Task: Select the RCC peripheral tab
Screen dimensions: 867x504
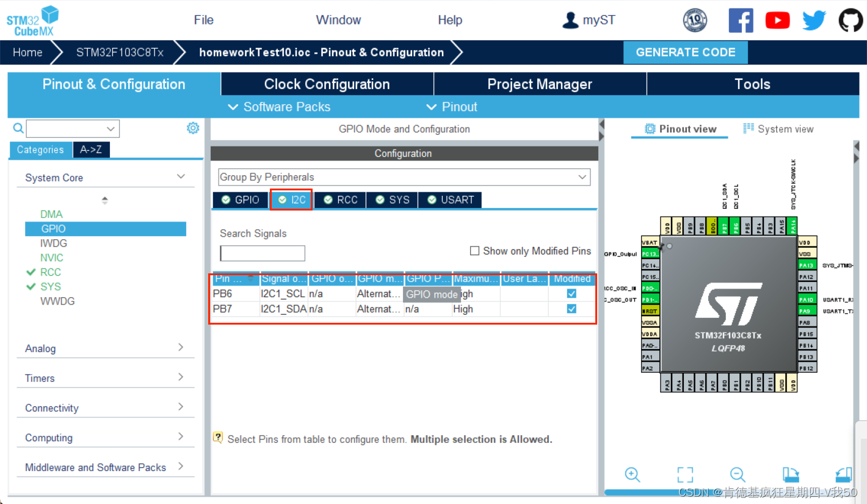Action: tap(341, 200)
